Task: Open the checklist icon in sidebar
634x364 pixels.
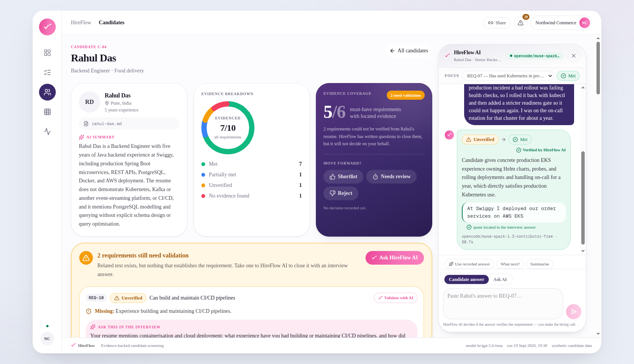Action: tap(47, 72)
